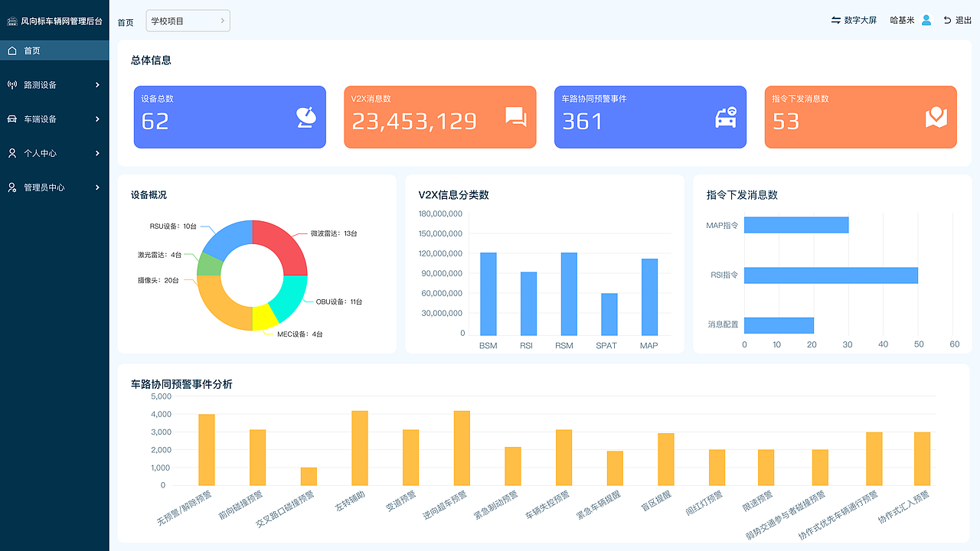This screenshot has width=980, height=551.
Task: Click the 数字大屏 switch icon
Action: pos(836,21)
